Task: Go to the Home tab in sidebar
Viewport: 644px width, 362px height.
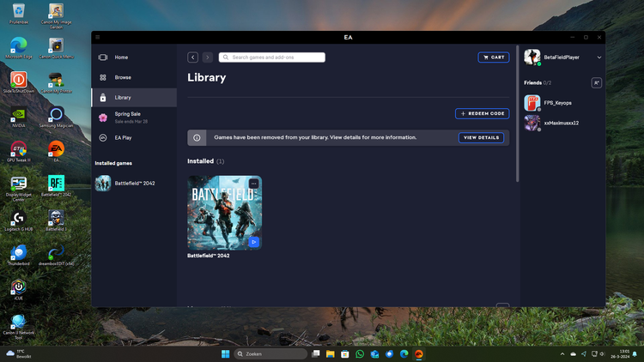Action: 121,57
